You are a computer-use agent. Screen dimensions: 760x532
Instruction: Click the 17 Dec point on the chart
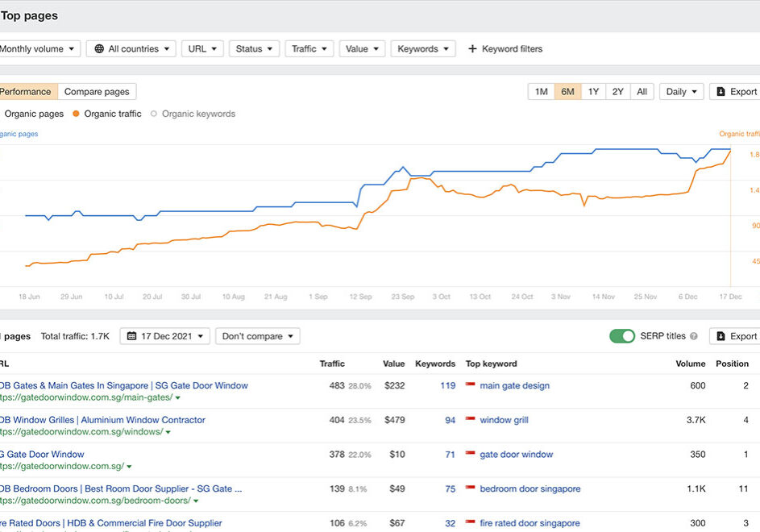pyautogui.click(x=730, y=151)
